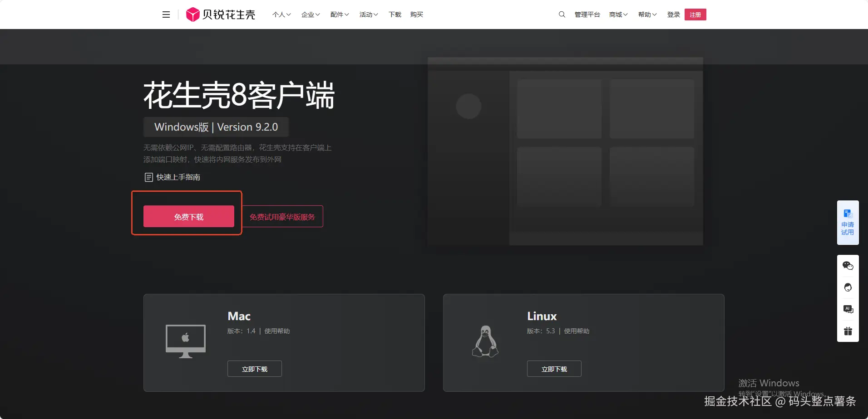
Task: Open the AI chat sidebar icon
Action: tap(848, 309)
